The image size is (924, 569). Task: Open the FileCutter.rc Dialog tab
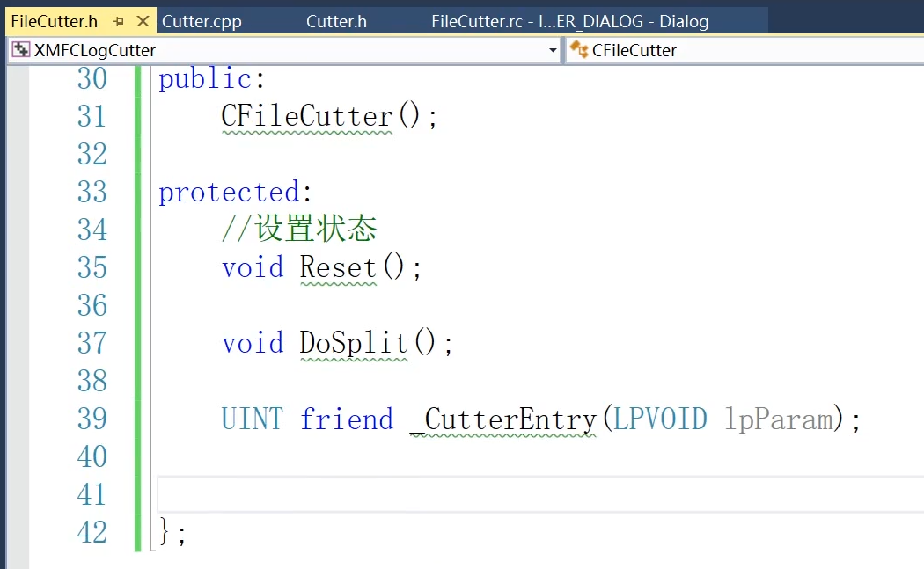click(x=570, y=22)
